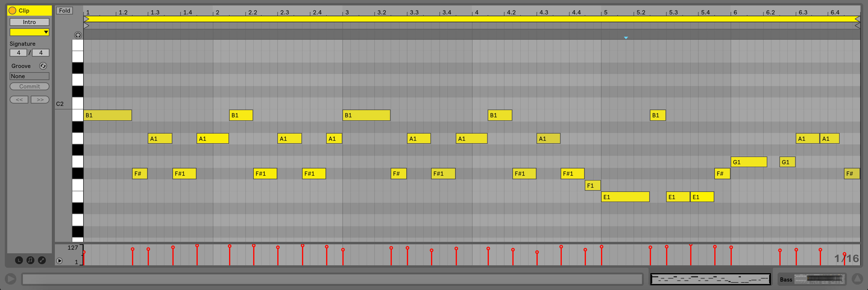The width and height of the screenshot is (868, 290).
Task: Click the yellow loop brace bar
Action: pos(472,19)
